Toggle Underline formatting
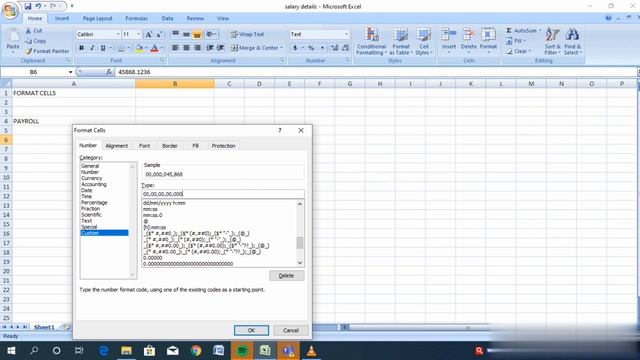 point(103,48)
